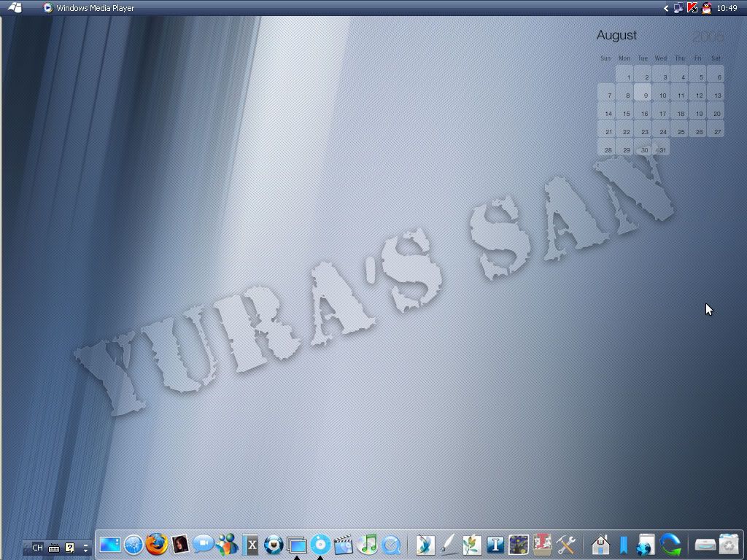The width and height of the screenshot is (747, 560).
Task: Open QuickTime player icon in dock
Action: coord(391,544)
